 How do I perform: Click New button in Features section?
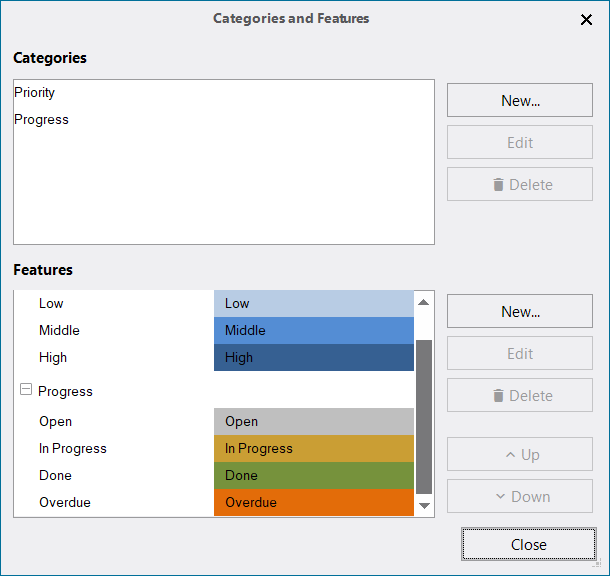click(x=520, y=312)
